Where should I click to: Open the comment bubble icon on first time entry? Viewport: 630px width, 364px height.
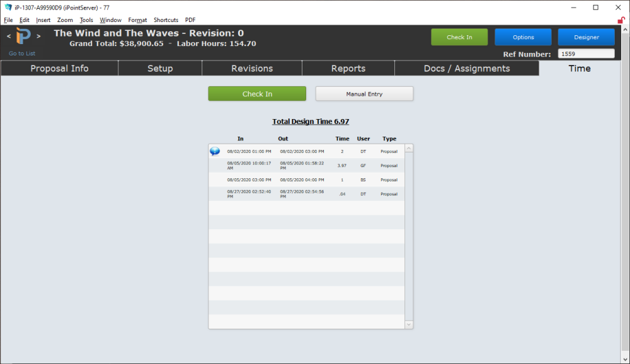215,151
